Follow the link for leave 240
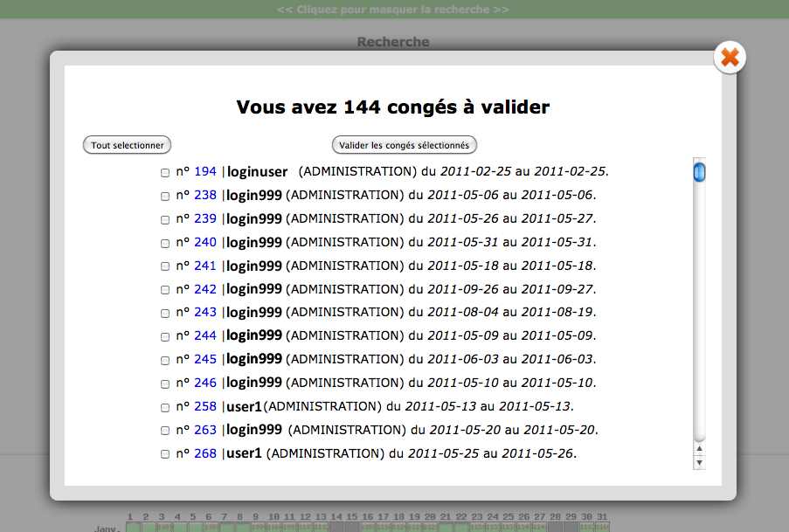789x532 pixels. [204, 242]
